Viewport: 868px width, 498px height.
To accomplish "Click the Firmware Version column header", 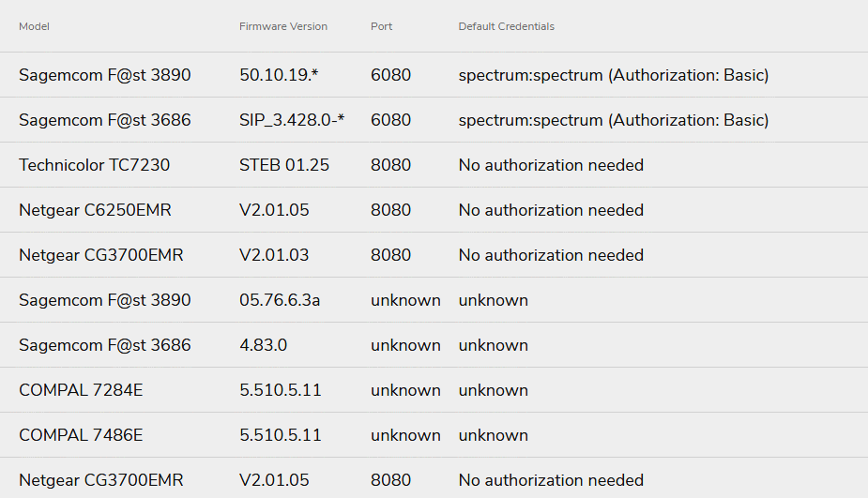I will coord(283,26).
